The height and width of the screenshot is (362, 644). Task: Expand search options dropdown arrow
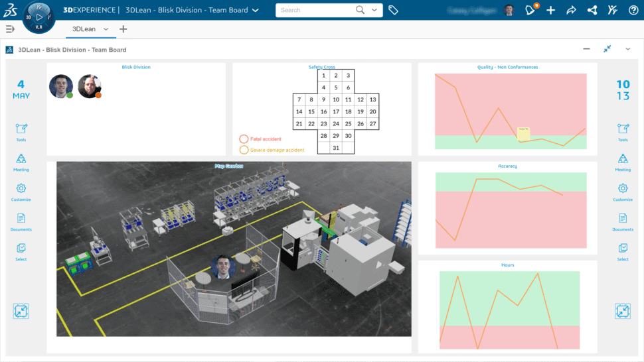click(374, 10)
